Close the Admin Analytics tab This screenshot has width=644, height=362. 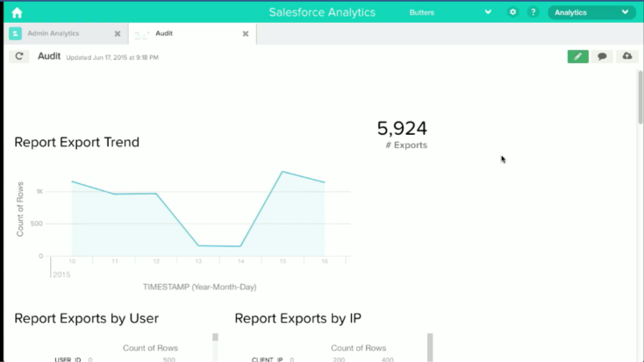(x=118, y=33)
